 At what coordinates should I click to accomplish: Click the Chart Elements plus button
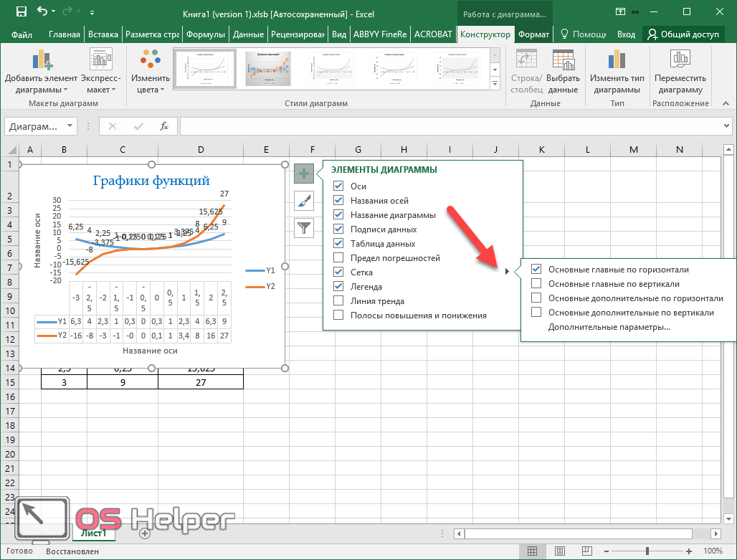[304, 173]
